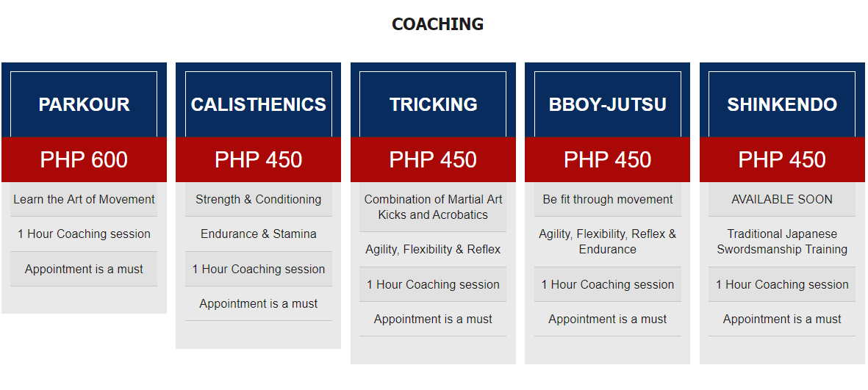Select 'Be fit through movement' row
The width and height of the screenshot is (868, 390).
point(607,200)
